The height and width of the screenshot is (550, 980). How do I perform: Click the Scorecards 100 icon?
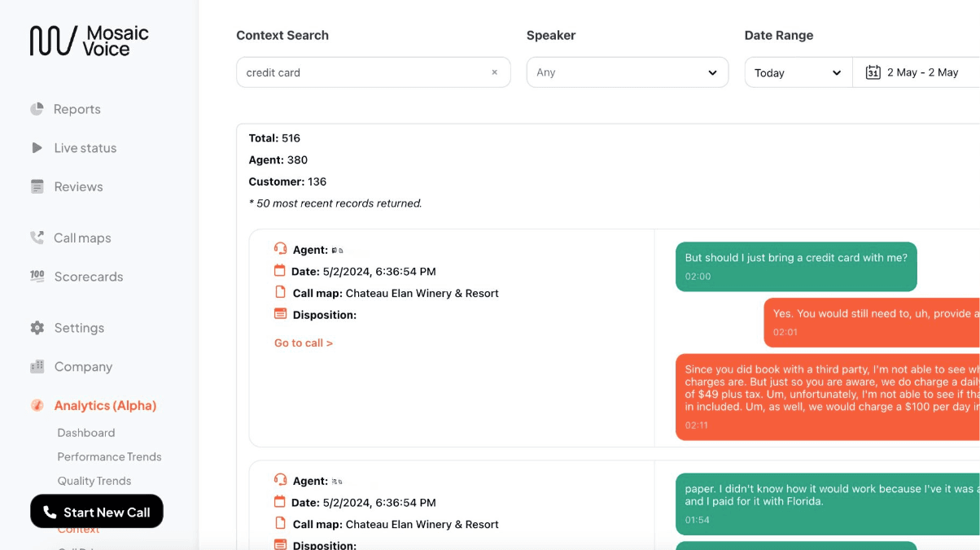click(x=37, y=277)
